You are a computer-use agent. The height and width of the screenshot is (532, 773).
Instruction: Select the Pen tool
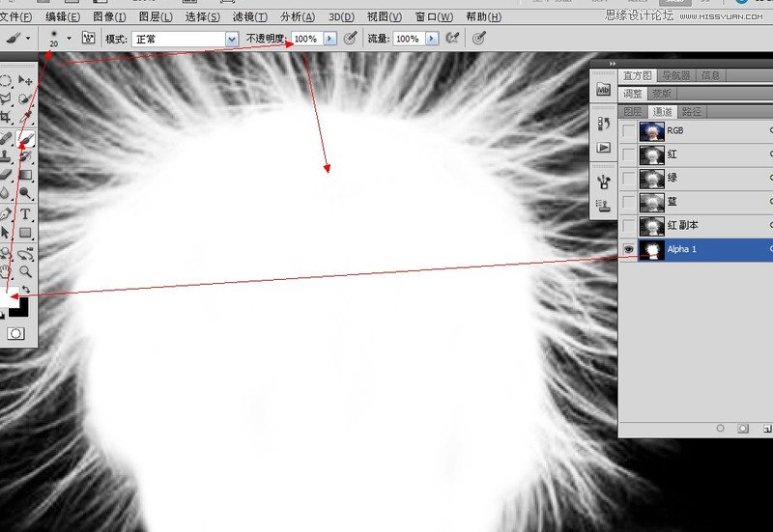[6, 214]
